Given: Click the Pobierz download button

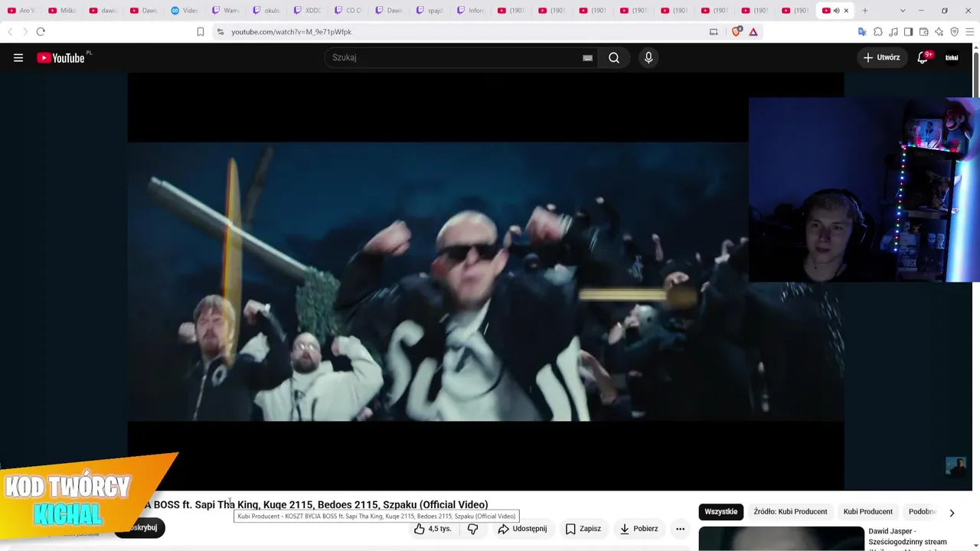Looking at the screenshot, I should pos(639,529).
